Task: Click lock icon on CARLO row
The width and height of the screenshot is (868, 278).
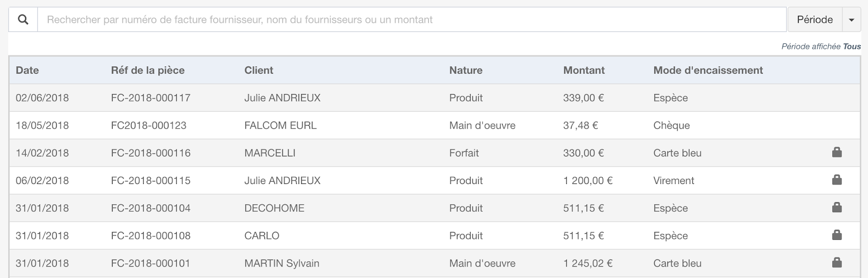Action: click(837, 235)
